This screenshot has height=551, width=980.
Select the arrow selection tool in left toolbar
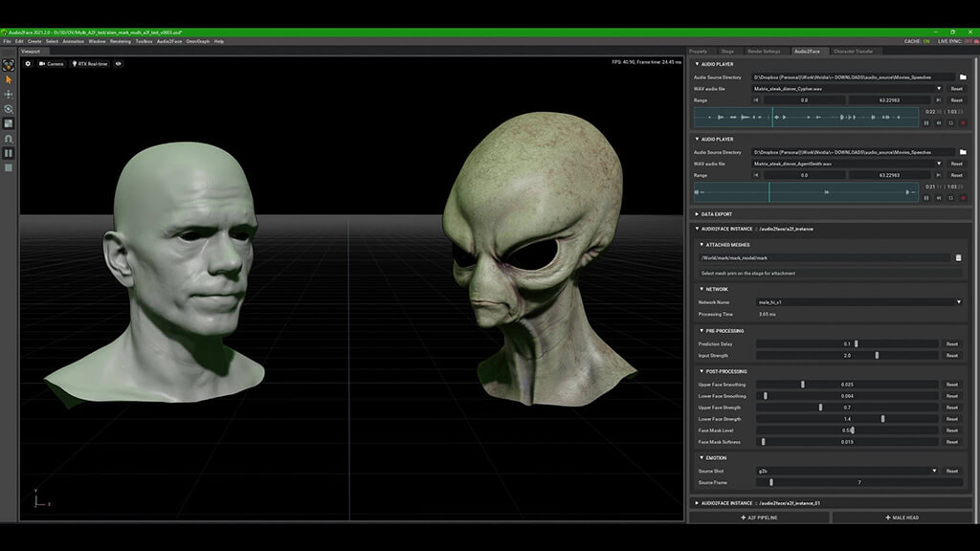pyautogui.click(x=9, y=79)
